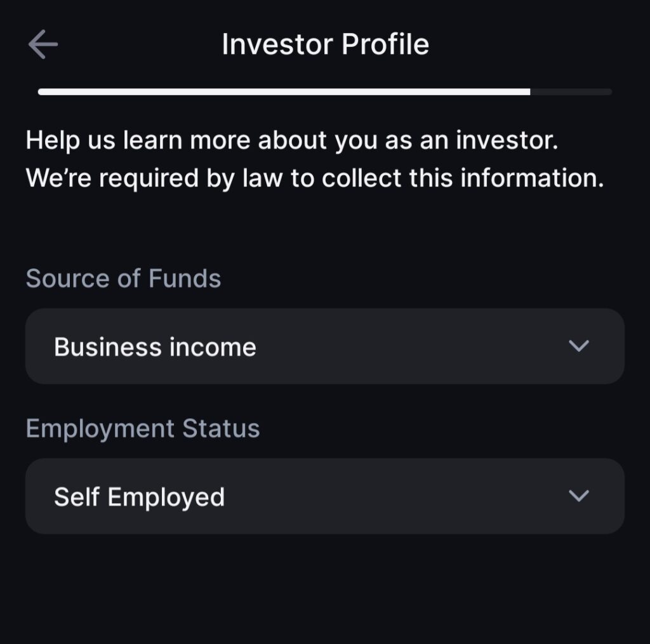
Task: Click the "Employment Status" field label
Action: 143,428
